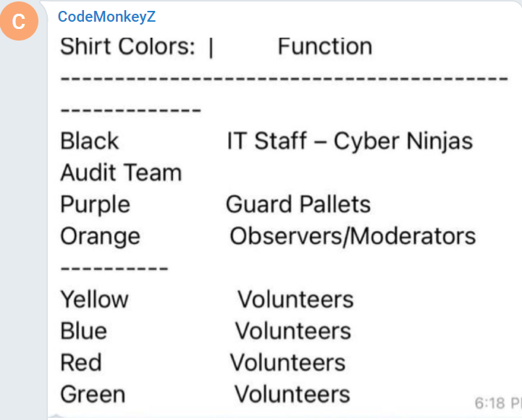The image size is (522, 420).
Task: Select the word "Green"
Action: tap(93, 394)
